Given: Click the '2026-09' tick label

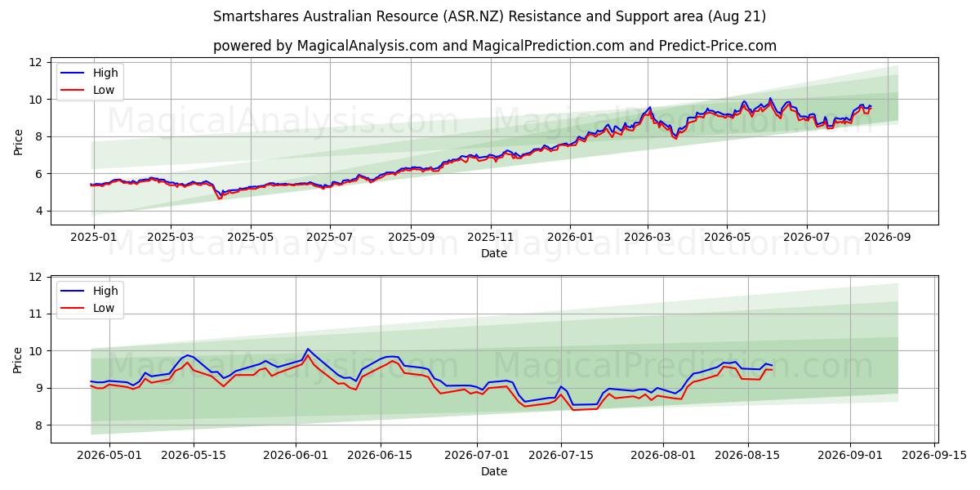Looking at the screenshot, I should pyautogui.click(x=887, y=238).
